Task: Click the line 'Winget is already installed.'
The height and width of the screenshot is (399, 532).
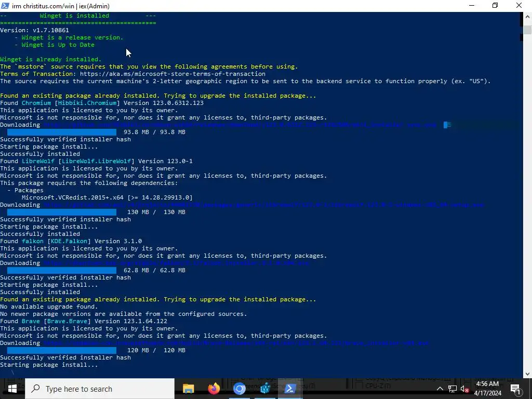Action: click(x=50, y=59)
